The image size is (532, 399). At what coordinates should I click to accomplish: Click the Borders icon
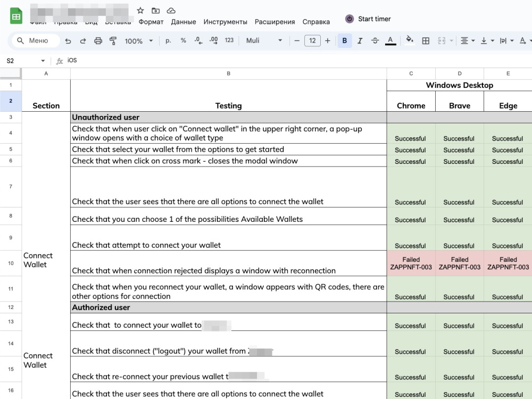click(x=425, y=40)
